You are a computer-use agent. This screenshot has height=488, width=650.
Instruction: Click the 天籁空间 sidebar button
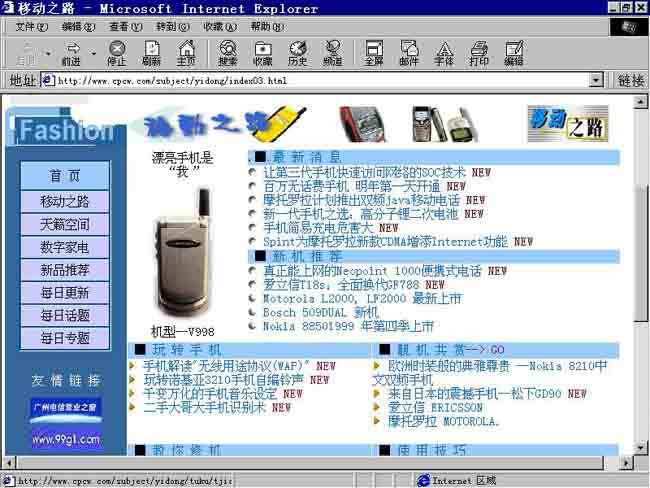(x=65, y=224)
